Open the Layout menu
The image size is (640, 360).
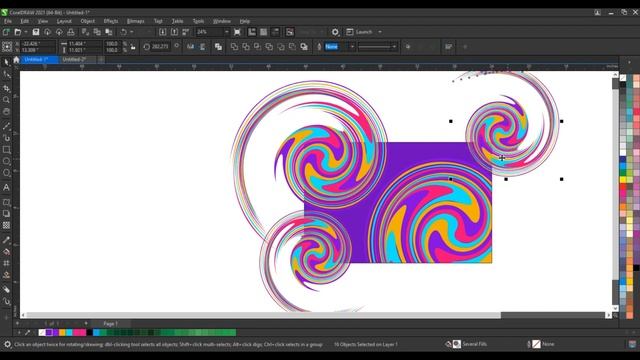click(64, 21)
